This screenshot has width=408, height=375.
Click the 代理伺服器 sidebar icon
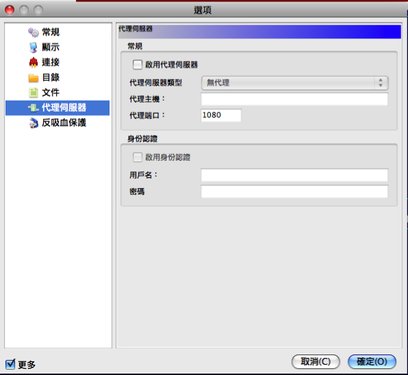33,108
